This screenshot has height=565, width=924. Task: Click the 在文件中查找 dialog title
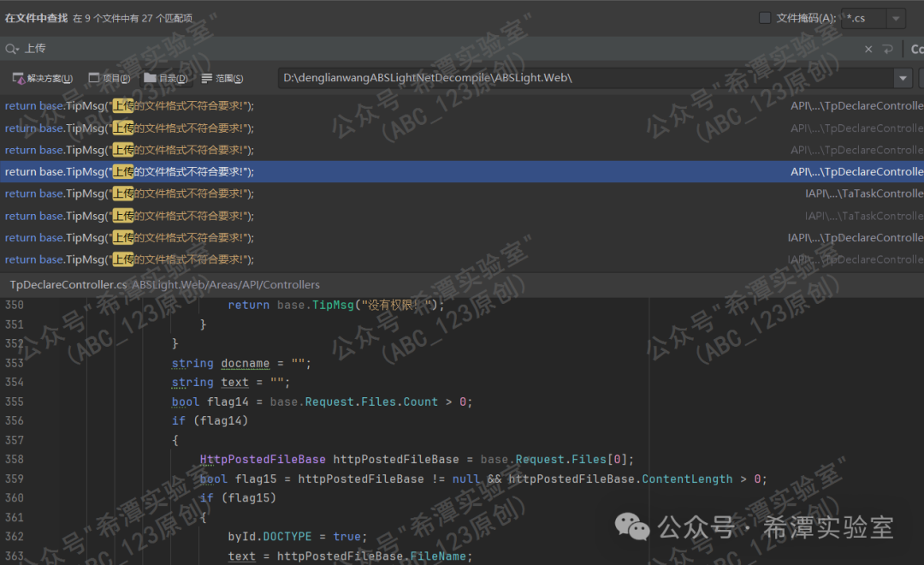(37, 18)
